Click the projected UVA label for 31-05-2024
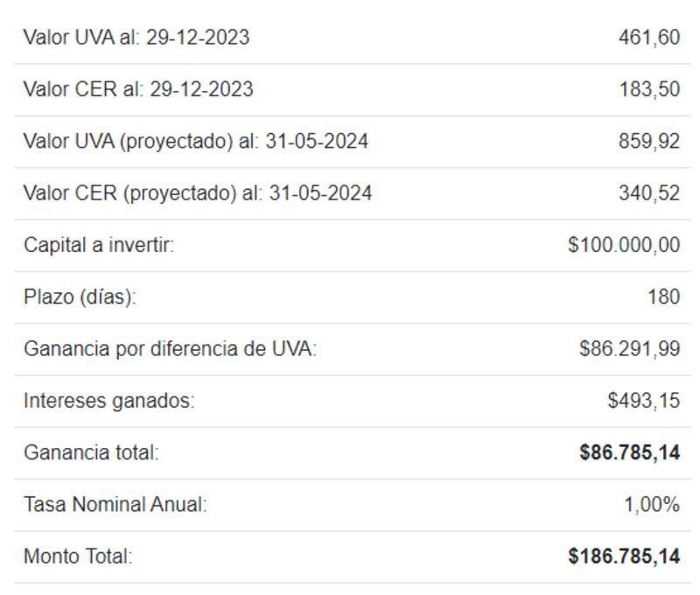This screenshot has height=595, width=700. pos(195,141)
